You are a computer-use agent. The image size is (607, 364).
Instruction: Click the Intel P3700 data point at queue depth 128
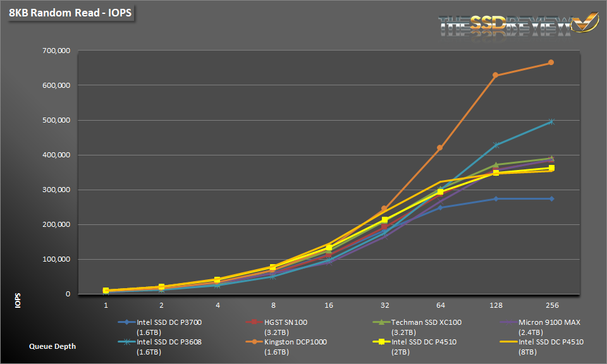[x=496, y=199]
